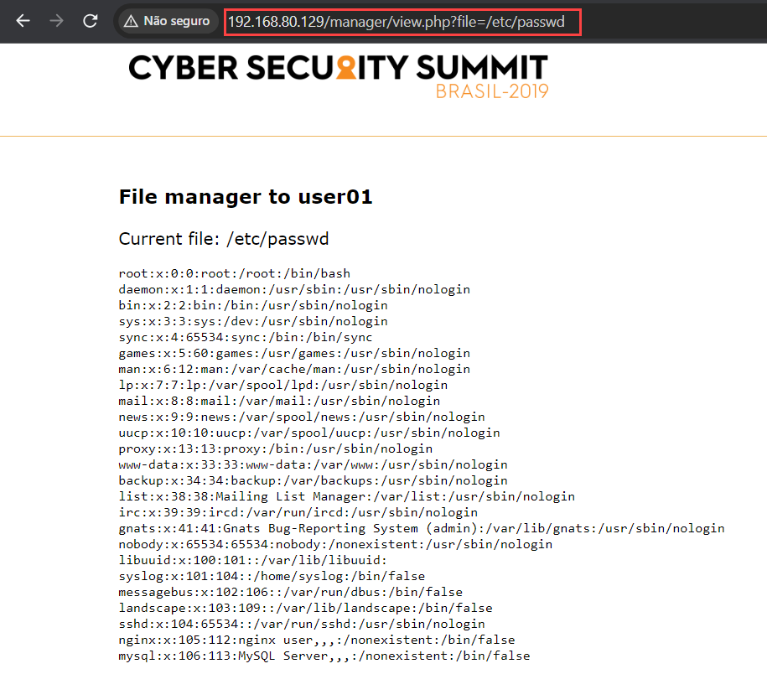The image size is (767, 700).
Task: Click the BRASIL-2019 orange text
Action: [x=491, y=91]
